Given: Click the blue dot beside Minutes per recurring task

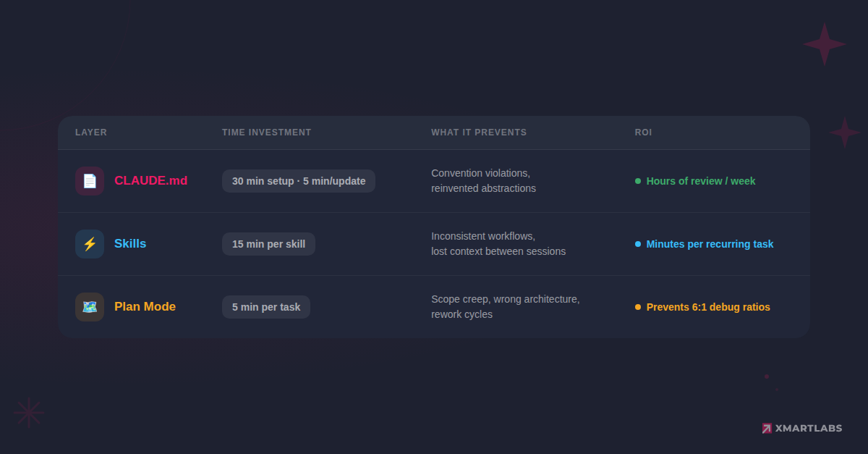Looking at the screenshot, I should click(x=638, y=244).
